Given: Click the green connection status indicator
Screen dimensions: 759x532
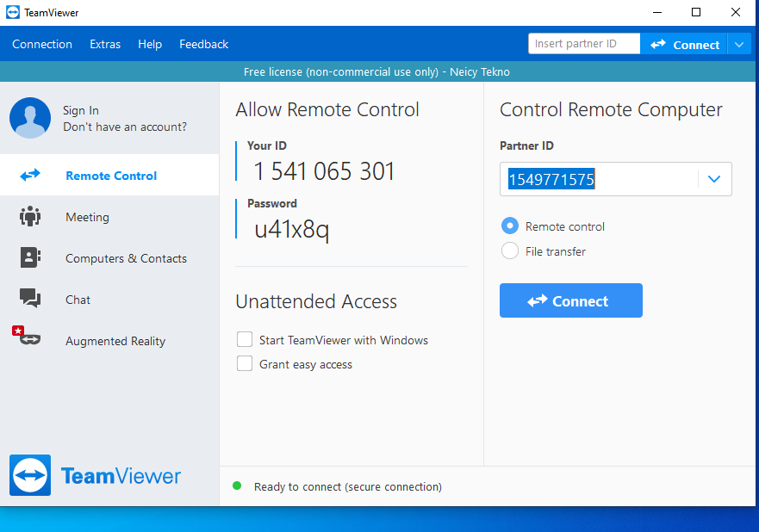Looking at the screenshot, I should tap(237, 486).
